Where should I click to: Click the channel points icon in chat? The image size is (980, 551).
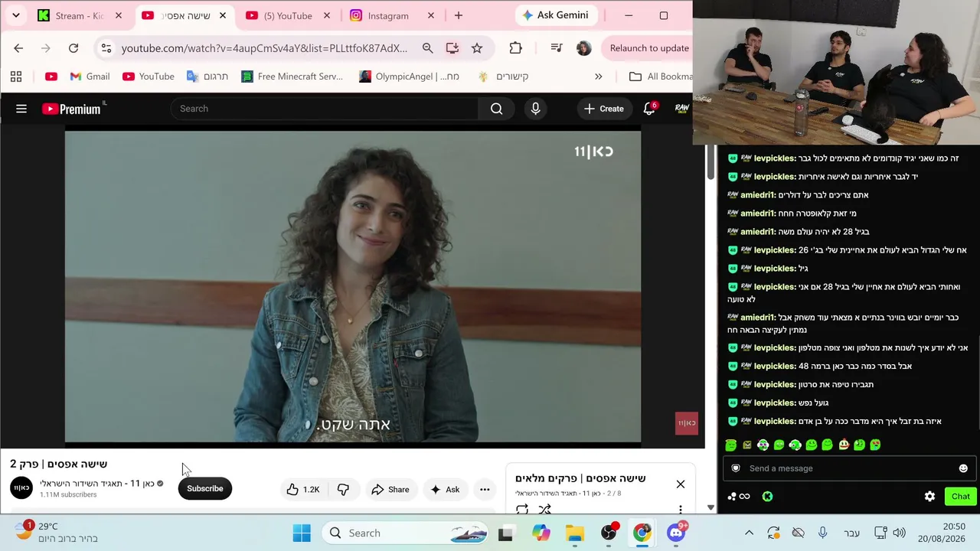click(740, 497)
